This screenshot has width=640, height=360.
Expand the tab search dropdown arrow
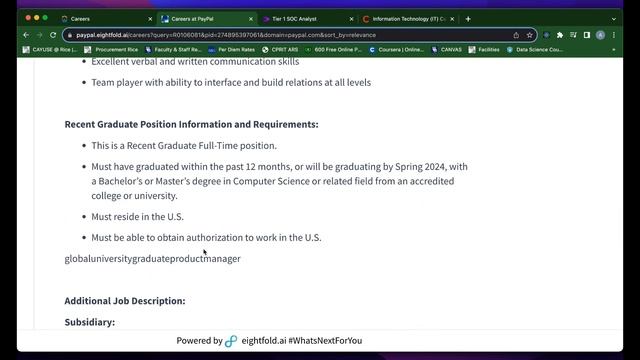pyautogui.click(x=613, y=19)
